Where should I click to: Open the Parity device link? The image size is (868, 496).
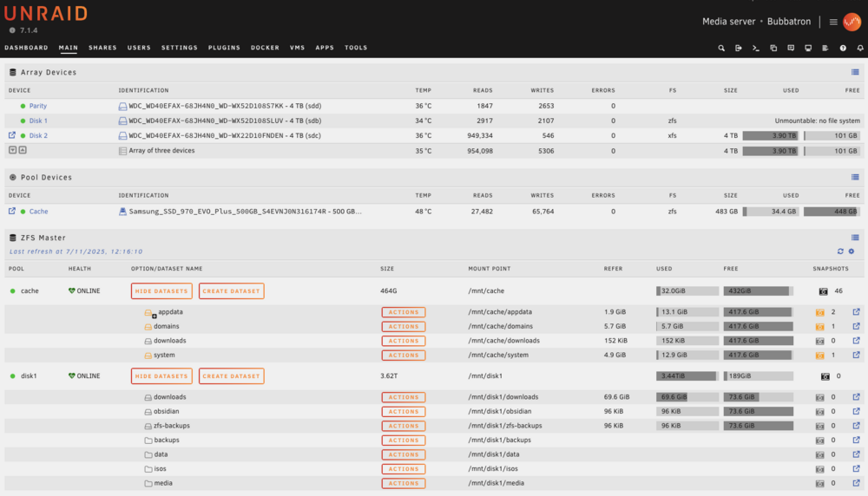37,106
